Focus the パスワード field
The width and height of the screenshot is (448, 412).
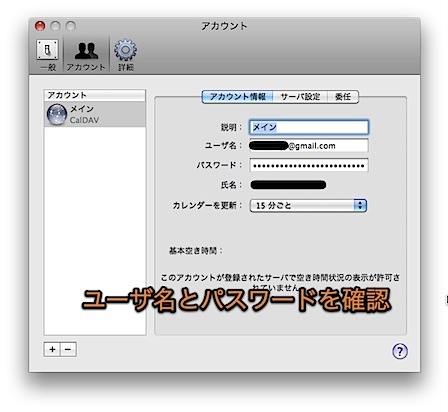pyautogui.click(x=309, y=165)
